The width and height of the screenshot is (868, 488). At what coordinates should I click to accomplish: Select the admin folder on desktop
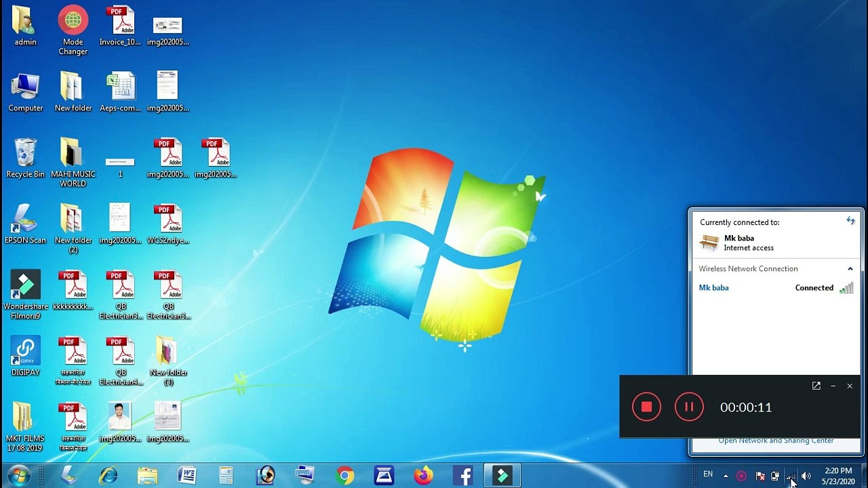25,26
